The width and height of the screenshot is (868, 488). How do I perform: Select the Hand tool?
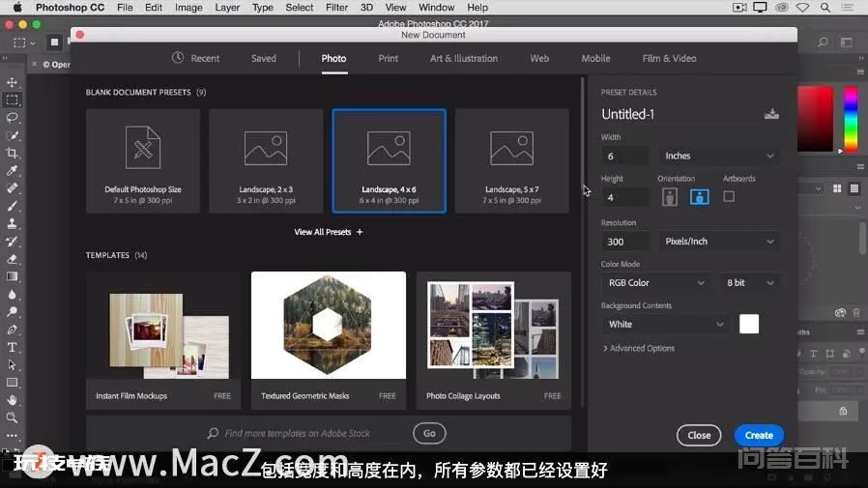pos(12,400)
